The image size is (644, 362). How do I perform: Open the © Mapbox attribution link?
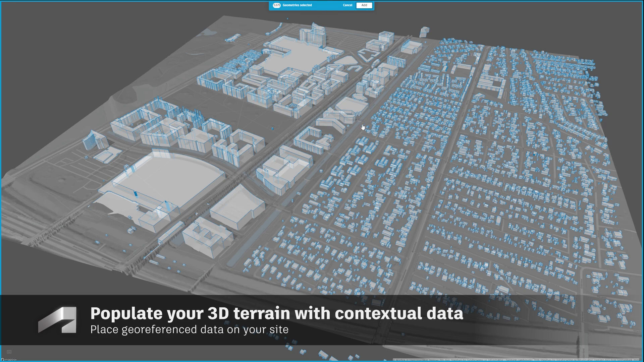[x=399, y=360]
